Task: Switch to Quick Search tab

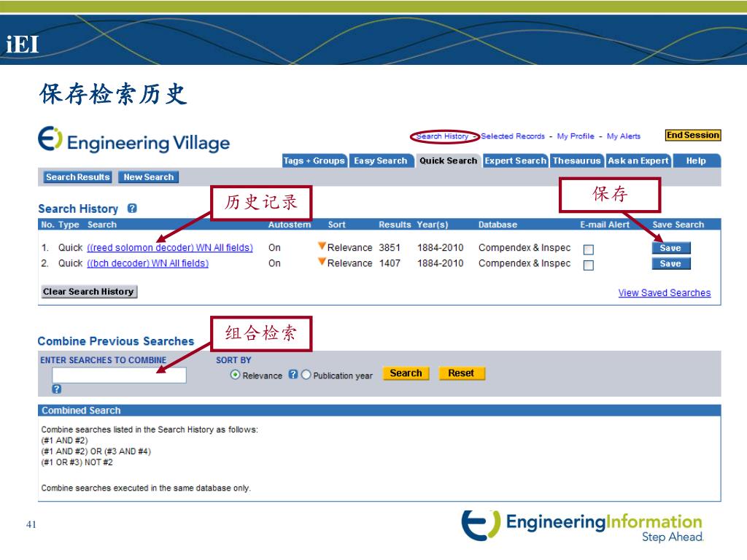Action: pyautogui.click(x=448, y=161)
